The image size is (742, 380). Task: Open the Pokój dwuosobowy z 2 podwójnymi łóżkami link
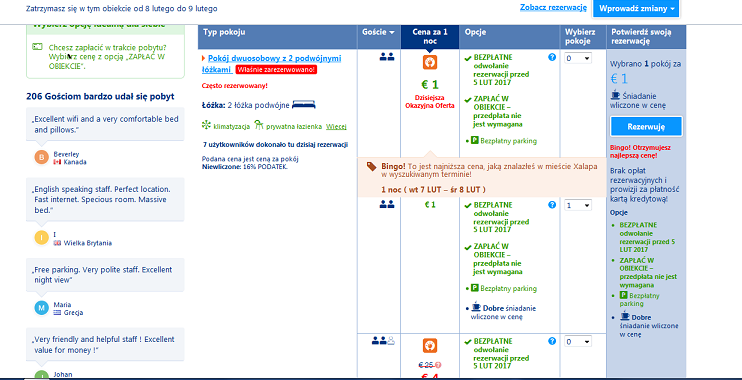click(272, 64)
